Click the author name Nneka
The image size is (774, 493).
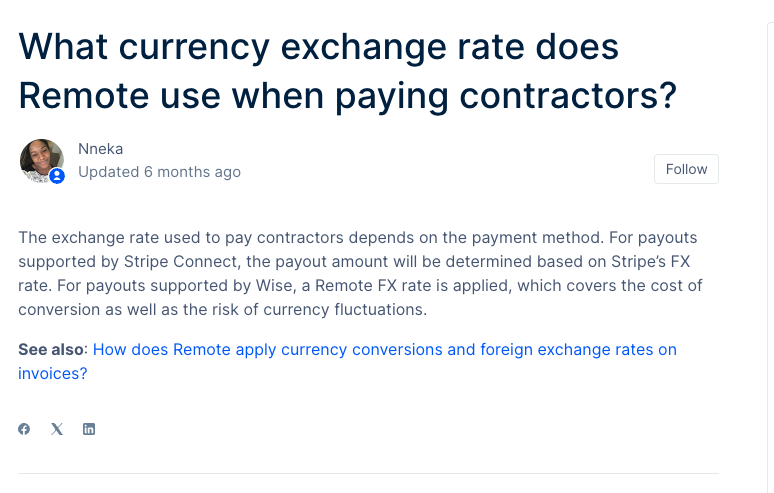[x=101, y=149]
